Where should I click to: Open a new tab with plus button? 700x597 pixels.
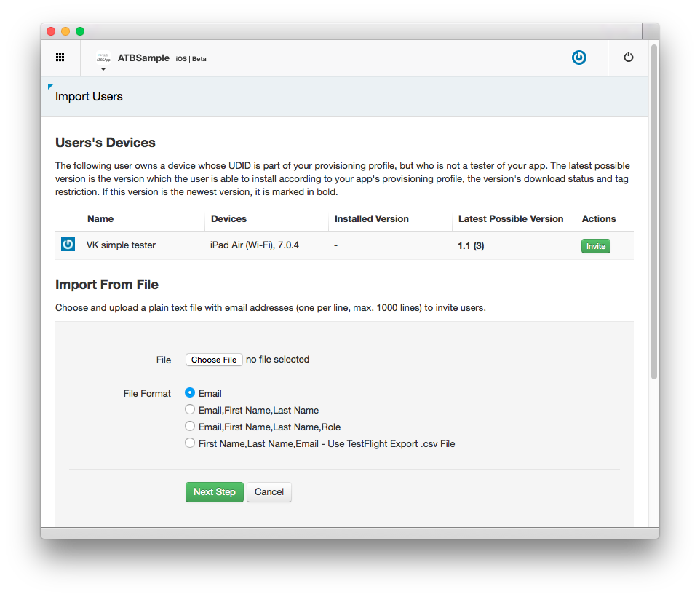[651, 31]
